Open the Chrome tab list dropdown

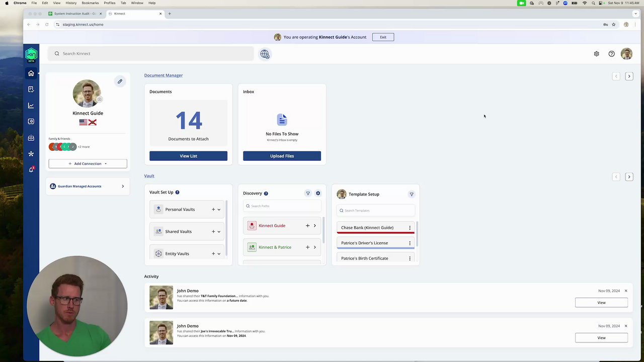coord(635,14)
